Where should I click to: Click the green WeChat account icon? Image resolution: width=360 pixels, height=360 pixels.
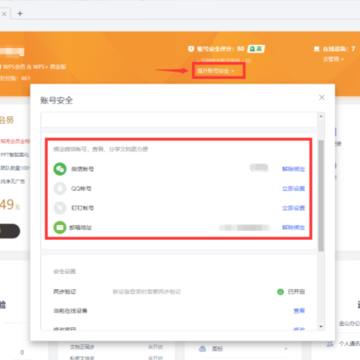pyautogui.click(x=60, y=169)
